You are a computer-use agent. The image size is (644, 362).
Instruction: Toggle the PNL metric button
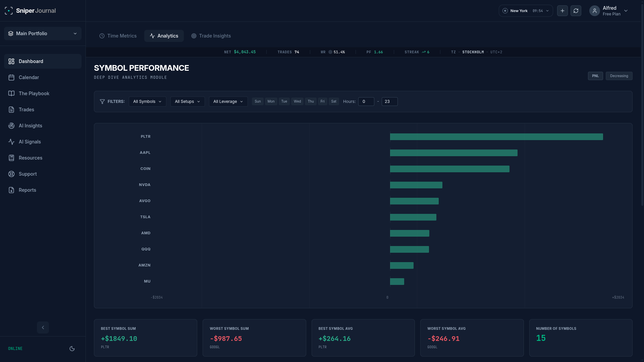595,76
